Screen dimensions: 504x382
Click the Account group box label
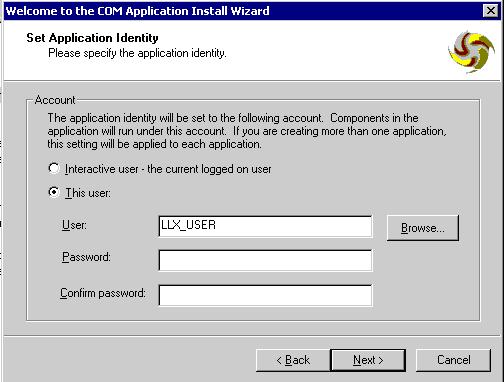(x=55, y=100)
